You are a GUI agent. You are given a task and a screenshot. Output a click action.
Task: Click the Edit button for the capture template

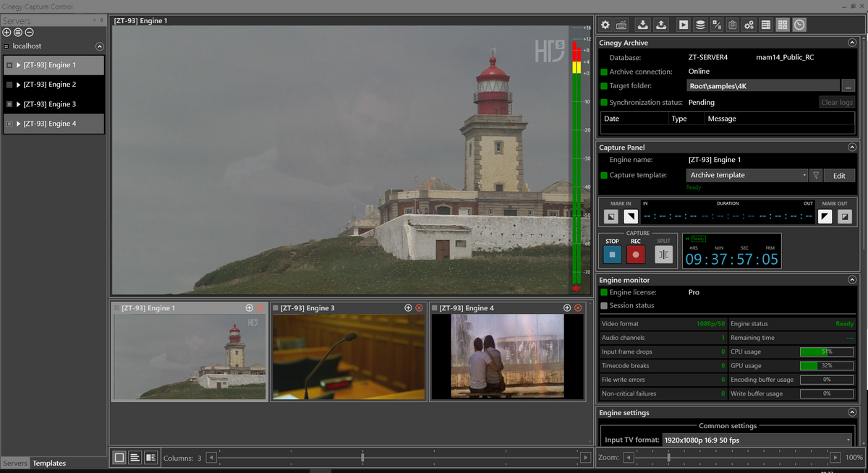point(838,174)
